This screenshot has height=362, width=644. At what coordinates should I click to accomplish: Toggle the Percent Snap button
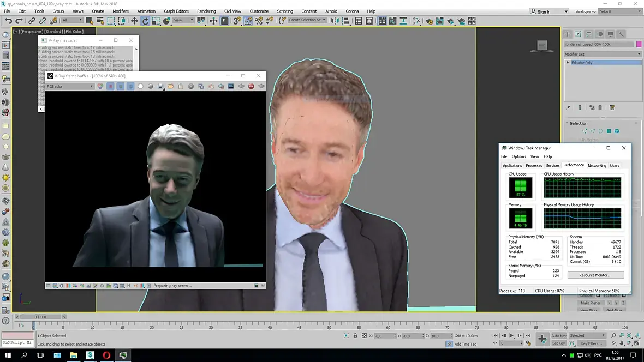259,21
